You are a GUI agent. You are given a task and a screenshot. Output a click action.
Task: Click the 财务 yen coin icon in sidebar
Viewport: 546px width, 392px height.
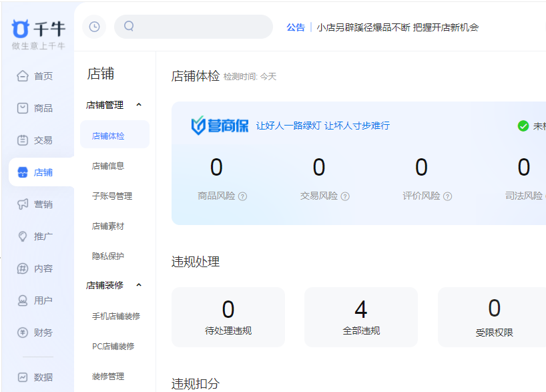tap(23, 333)
